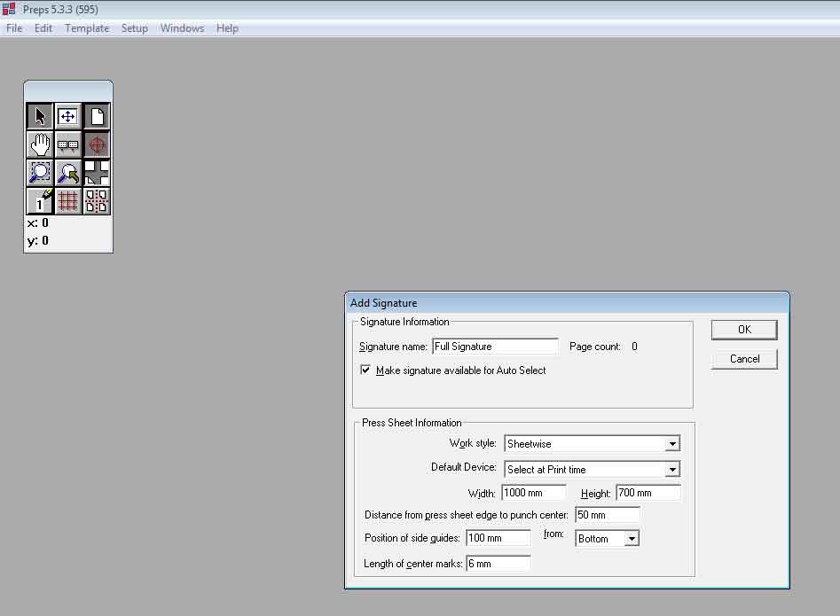Click the Add Signature dialog title bar
The width and height of the screenshot is (840, 616).
(x=567, y=303)
